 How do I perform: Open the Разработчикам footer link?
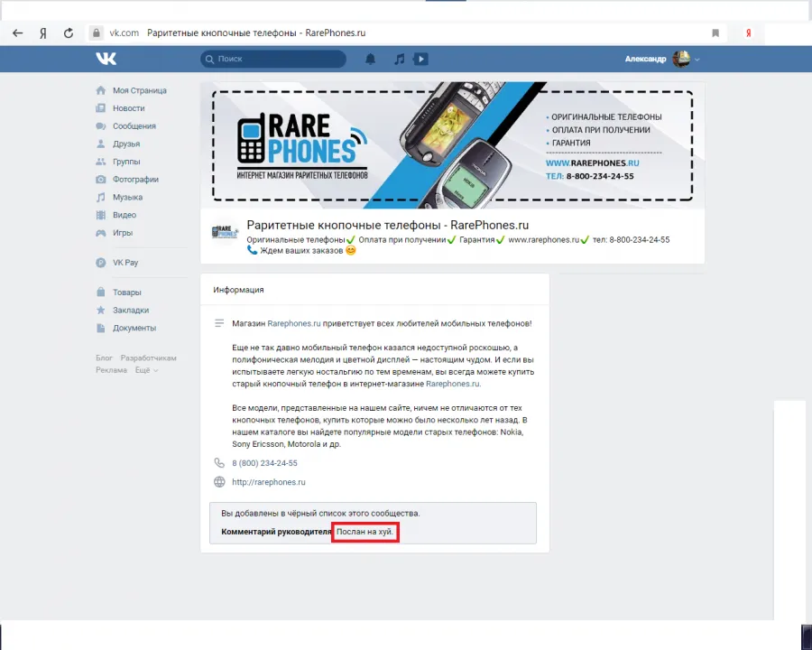pyautogui.click(x=149, y=358)
